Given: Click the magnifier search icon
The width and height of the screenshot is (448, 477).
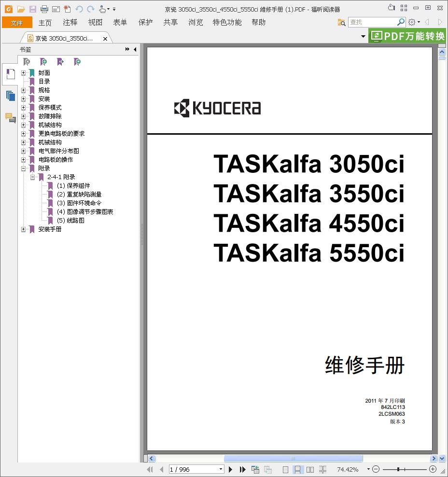Looking at the screenshot, I should point(401,22).
